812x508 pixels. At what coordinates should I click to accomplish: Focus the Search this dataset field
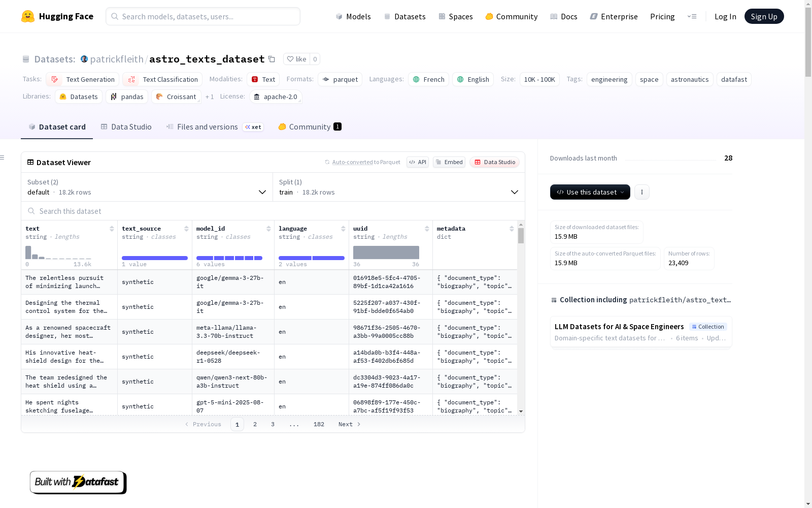[273, 211]
